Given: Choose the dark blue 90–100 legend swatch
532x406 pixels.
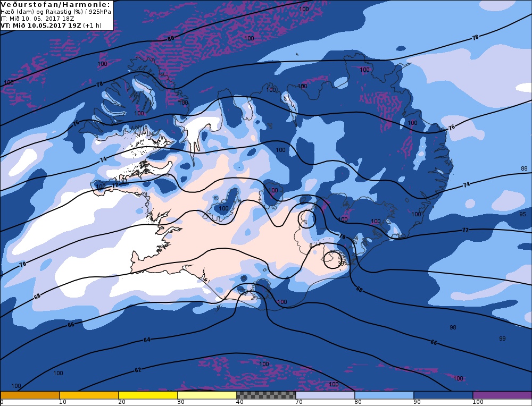Looking at the screenshot, I should pos(443,395).
